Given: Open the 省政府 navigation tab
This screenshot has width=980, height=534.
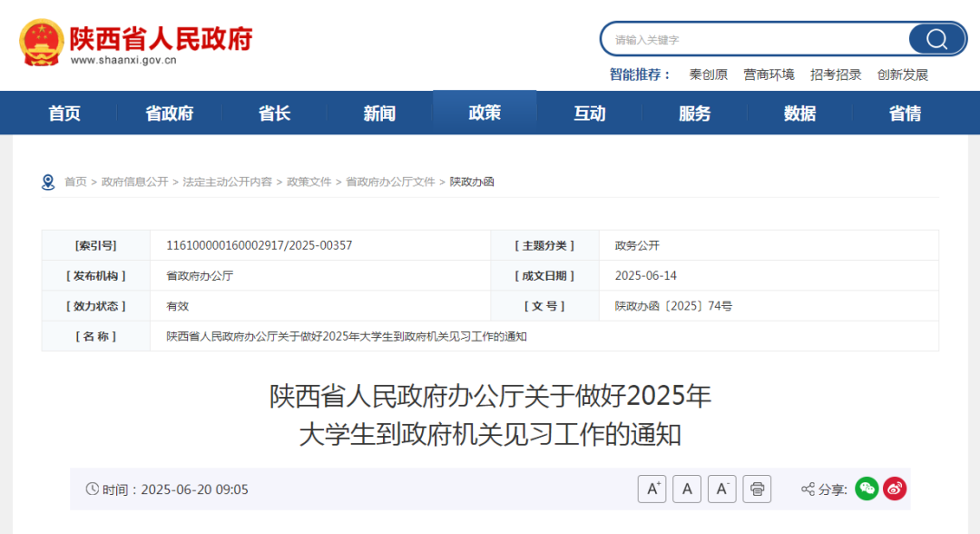Looking at the screenshot, I should [170, 114].
